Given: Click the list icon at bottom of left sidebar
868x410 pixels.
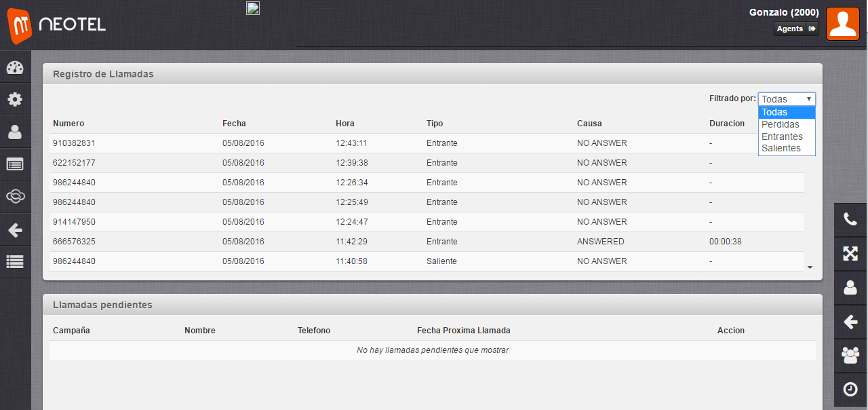Looking at the screenshot, I should (x=15, y=261).
